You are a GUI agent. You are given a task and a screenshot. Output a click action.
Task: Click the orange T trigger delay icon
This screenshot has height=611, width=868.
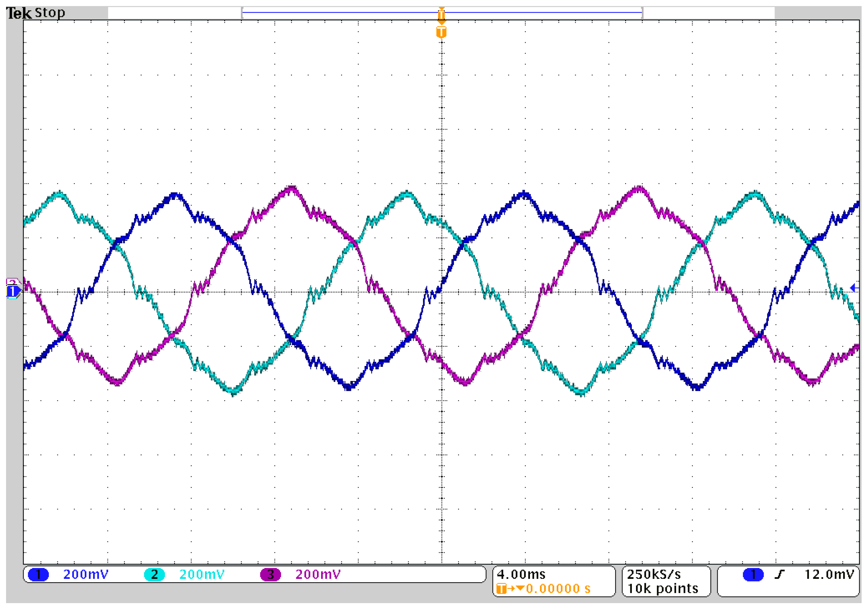(501, 589)
